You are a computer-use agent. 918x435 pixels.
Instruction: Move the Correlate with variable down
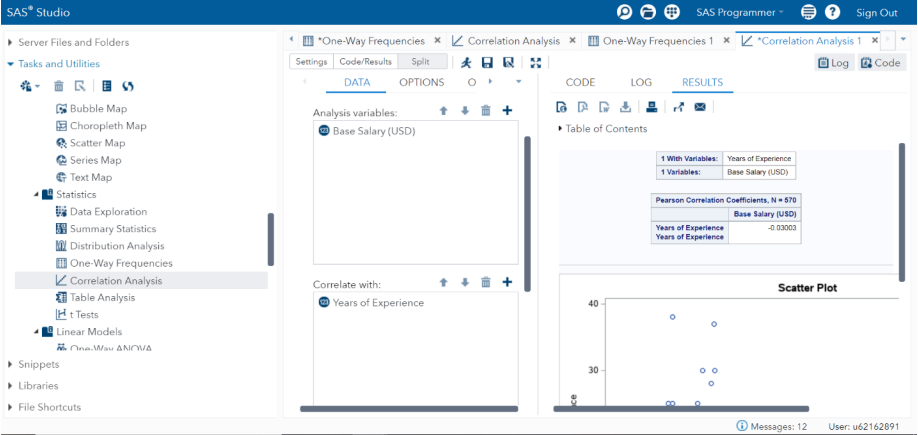465,282
